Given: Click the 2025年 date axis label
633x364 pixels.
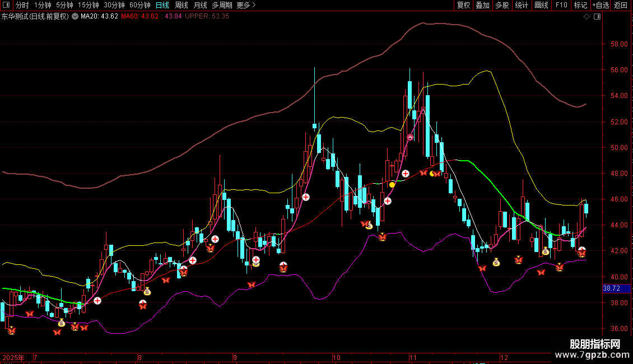Looking at the screenshot, I should (13, 357).
